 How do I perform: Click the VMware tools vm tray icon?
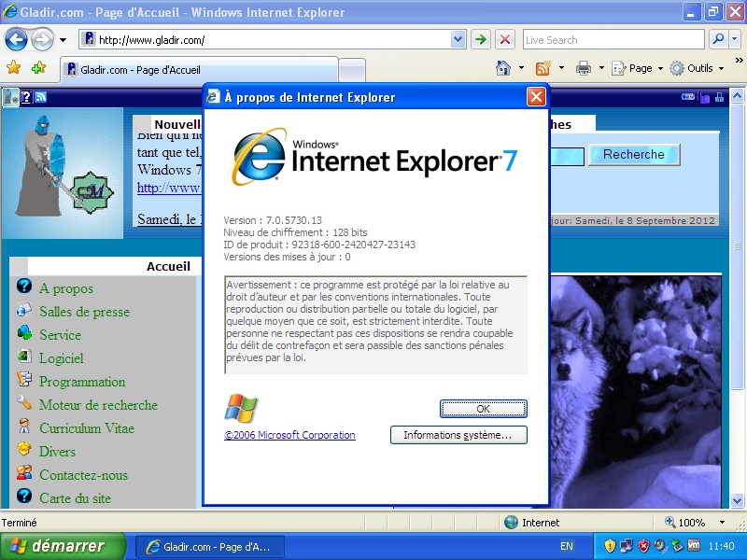pos(694,546)
